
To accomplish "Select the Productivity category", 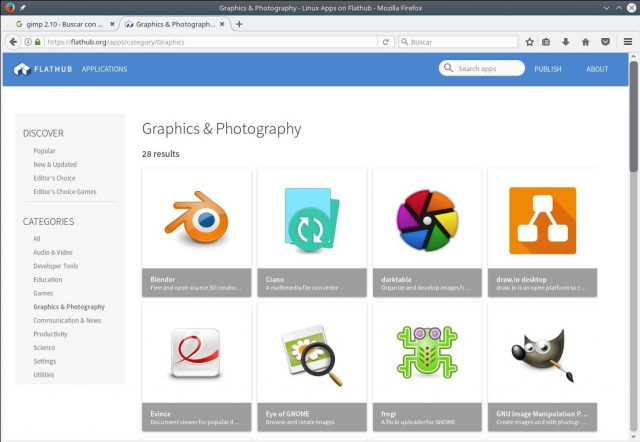I will click(50, 334).
